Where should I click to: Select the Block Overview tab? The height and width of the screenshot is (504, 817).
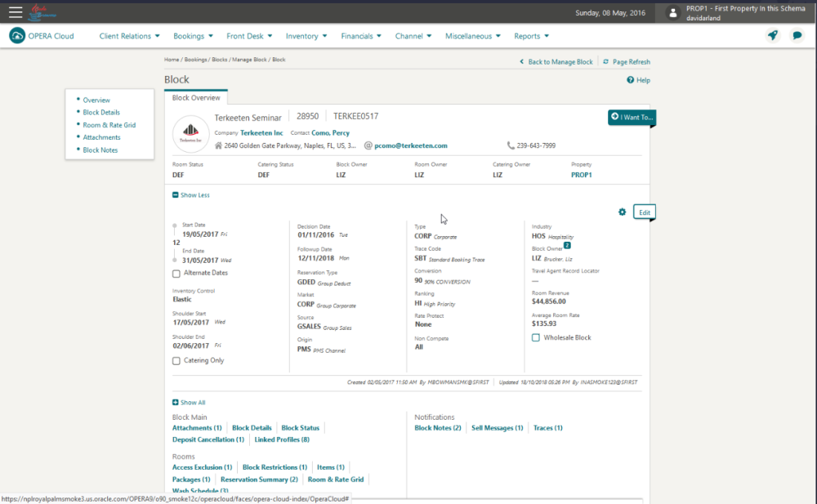point(196,97)
